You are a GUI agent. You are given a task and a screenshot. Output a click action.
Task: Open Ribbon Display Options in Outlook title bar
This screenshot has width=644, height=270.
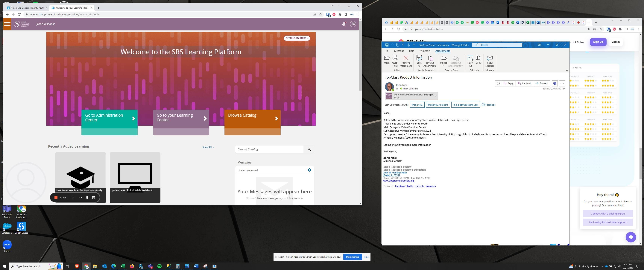539,45
